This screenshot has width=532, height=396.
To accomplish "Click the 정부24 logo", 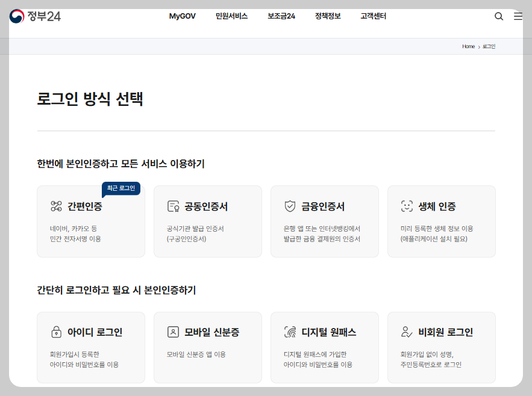I will [x=36, y=16].
